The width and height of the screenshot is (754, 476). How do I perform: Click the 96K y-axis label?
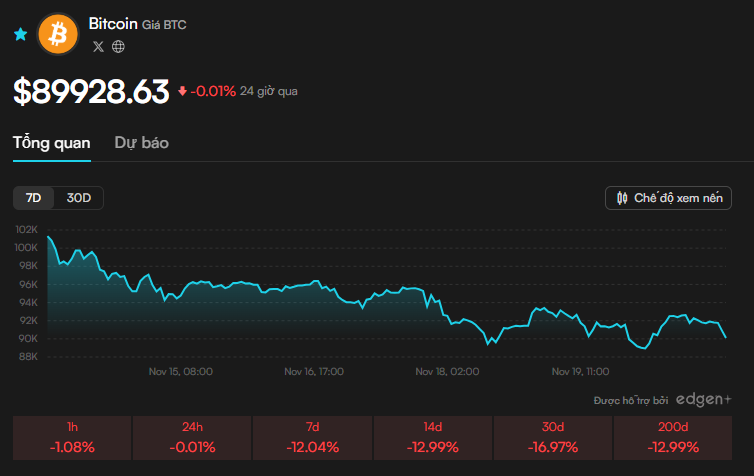click(x=28, y=285)
